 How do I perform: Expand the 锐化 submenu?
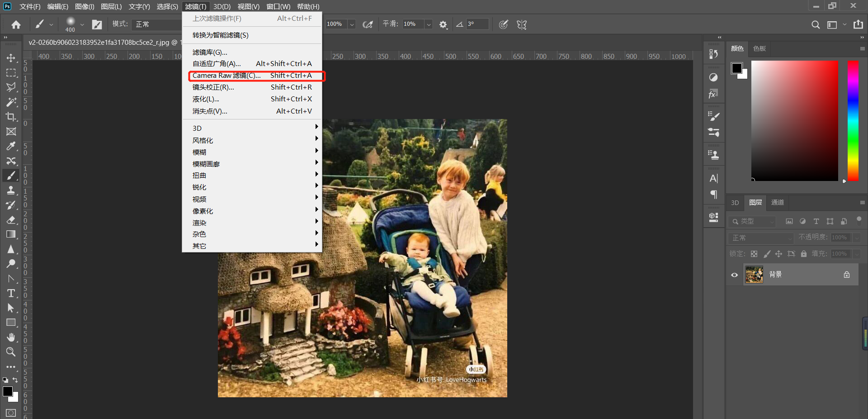(252, 187)
